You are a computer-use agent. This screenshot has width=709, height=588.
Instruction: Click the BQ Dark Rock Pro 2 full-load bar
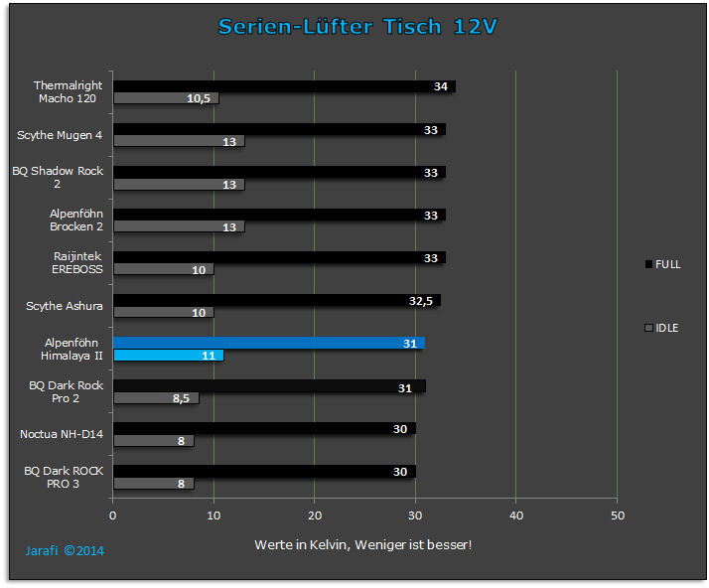point(269,385)
